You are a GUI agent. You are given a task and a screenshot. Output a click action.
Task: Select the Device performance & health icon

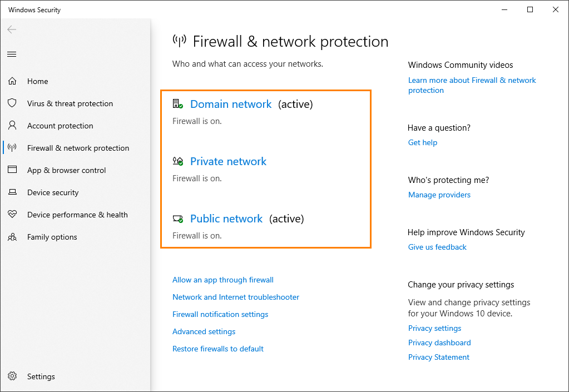(x=12, y=215)
